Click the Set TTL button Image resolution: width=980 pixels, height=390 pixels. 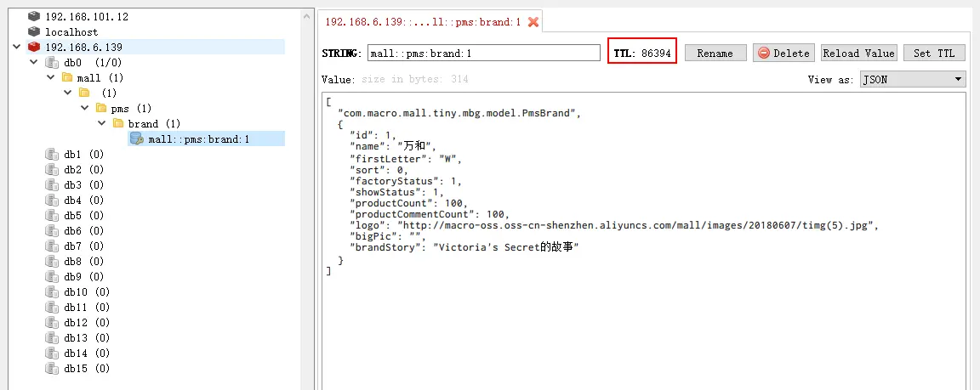[934, 53]
